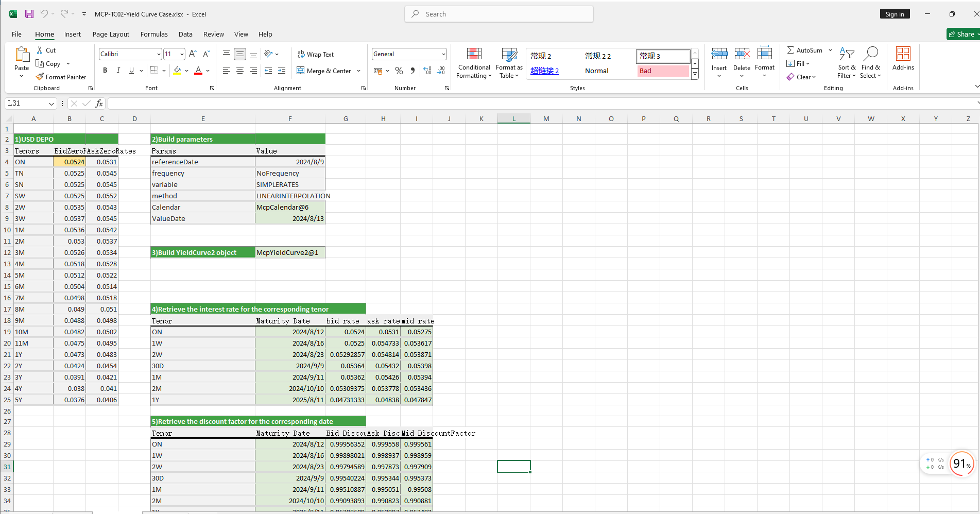This screenshot has height=514, width=980.
Task: Click the Align Left icon
Action: click(x=226, y=71)
